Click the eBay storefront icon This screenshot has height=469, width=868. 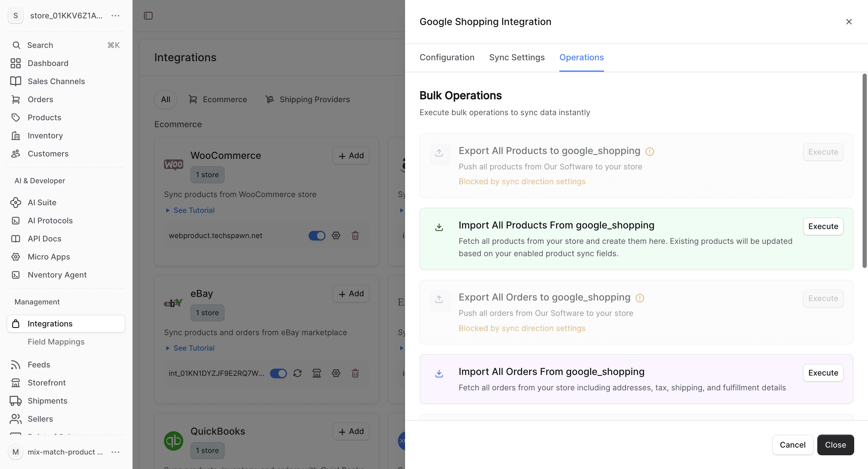click(x=316, y=373)
